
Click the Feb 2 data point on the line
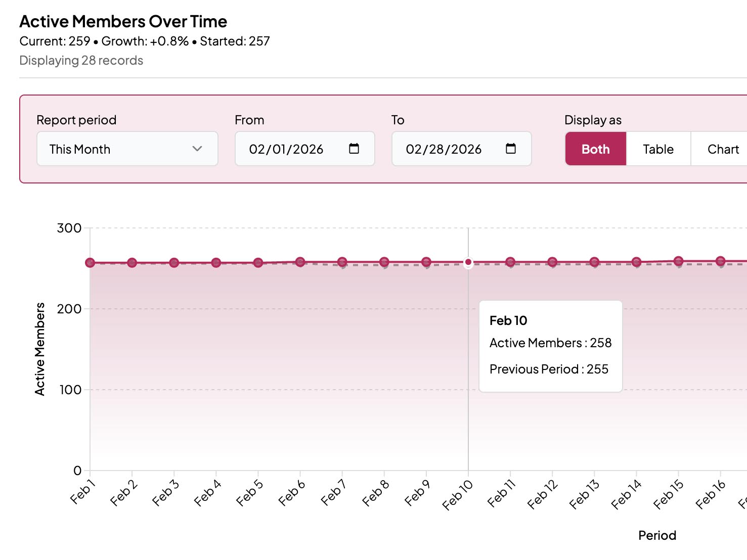tap(131, 262)
